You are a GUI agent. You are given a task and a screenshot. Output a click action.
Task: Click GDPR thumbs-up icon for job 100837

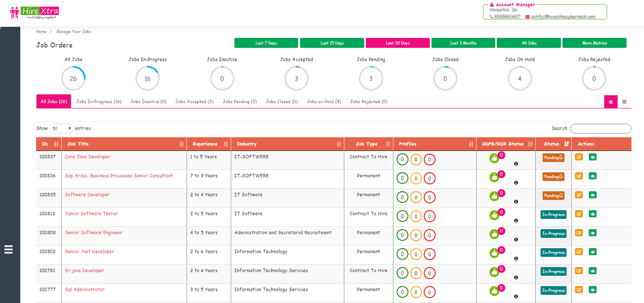pos(494,158)
